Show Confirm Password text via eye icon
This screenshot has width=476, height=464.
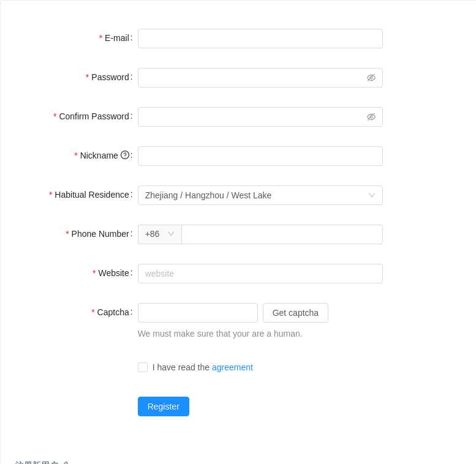click(x=371, y=117)
